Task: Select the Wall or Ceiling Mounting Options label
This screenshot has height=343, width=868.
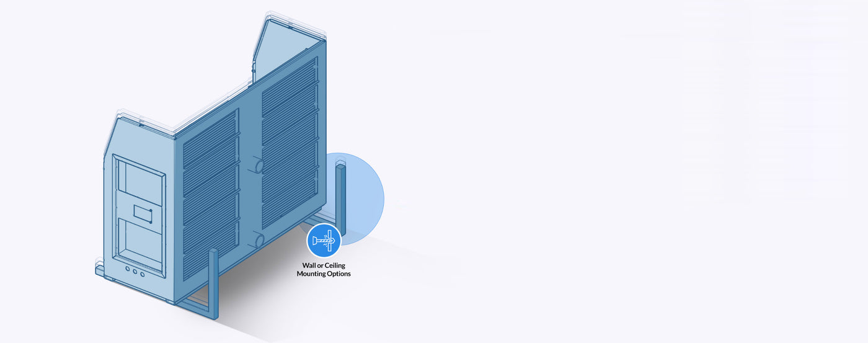Action: click(323, 270)
